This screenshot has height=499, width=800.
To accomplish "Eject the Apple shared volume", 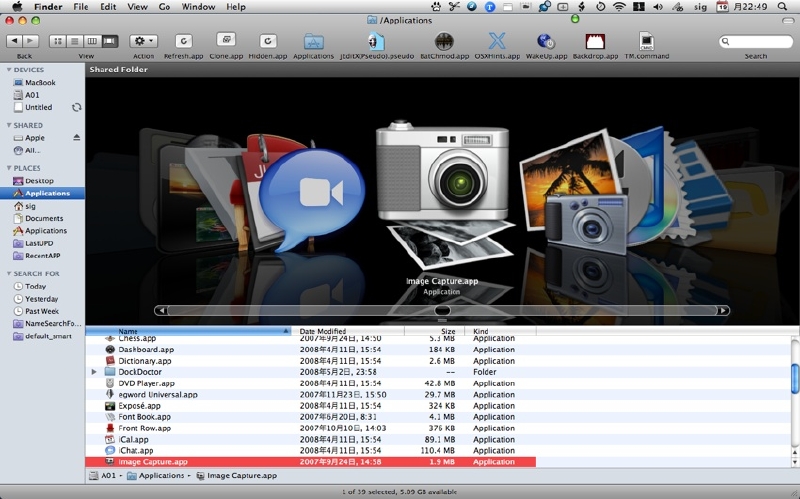I will click(77, 137).
